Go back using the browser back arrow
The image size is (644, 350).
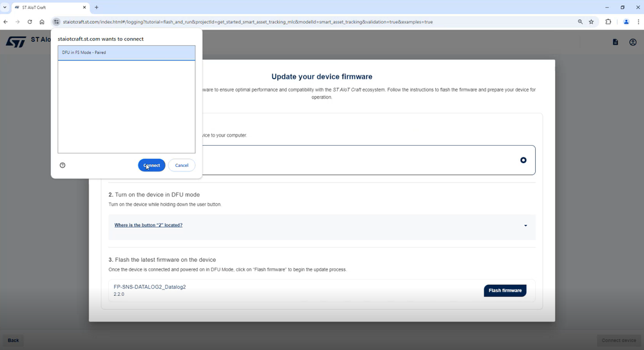(x=6, y=22)
